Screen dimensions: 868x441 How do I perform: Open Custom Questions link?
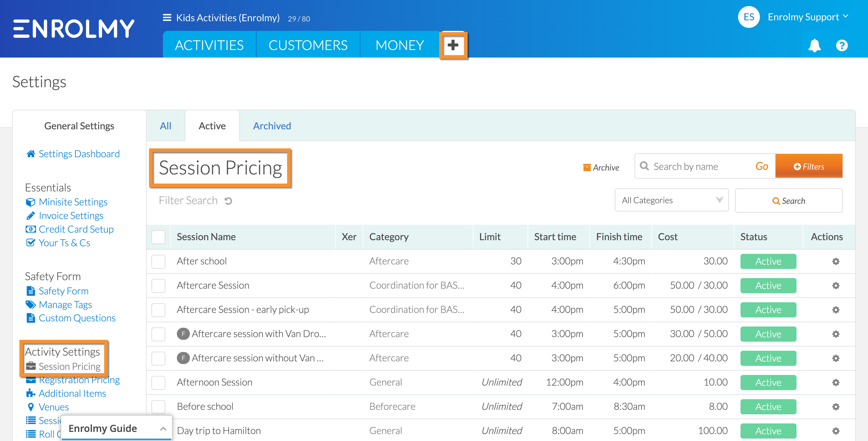tap(77, 318)
